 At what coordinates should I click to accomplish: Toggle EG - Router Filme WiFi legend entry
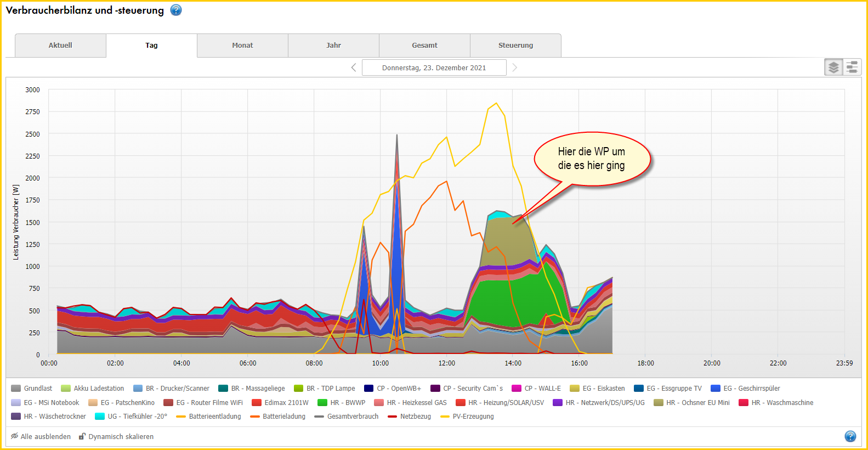point(203,403)
